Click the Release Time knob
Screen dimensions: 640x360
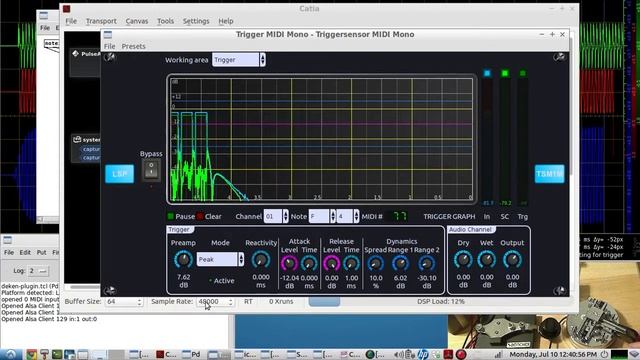click(x=351, y=263)
